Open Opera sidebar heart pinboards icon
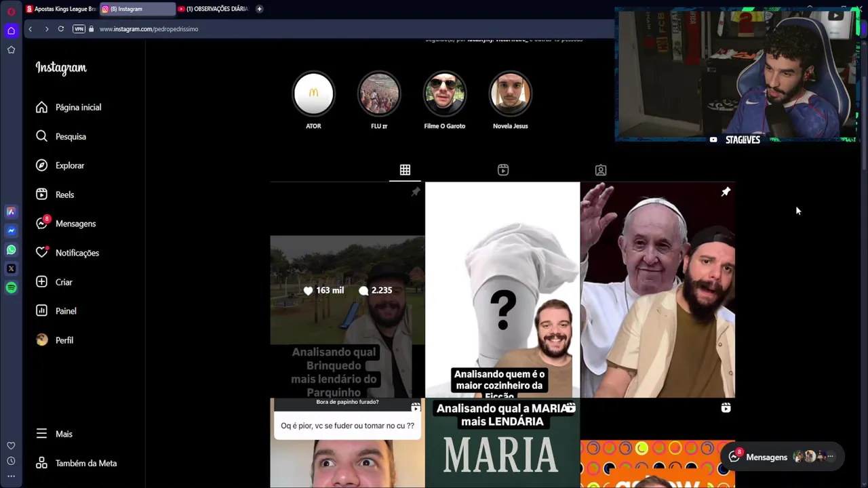The image size is (868, 488). pyautogui.click(x=11, y=445)
